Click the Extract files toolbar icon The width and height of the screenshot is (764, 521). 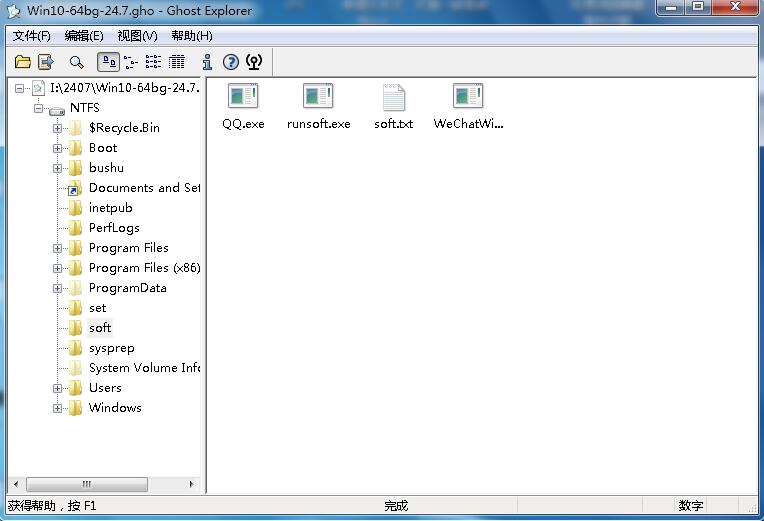coord(45,62)
